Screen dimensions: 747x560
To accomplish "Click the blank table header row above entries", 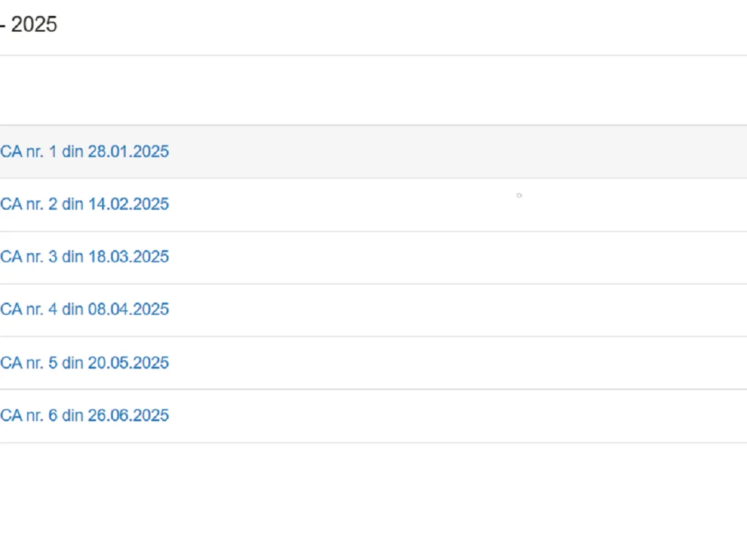I will (374, 91).
